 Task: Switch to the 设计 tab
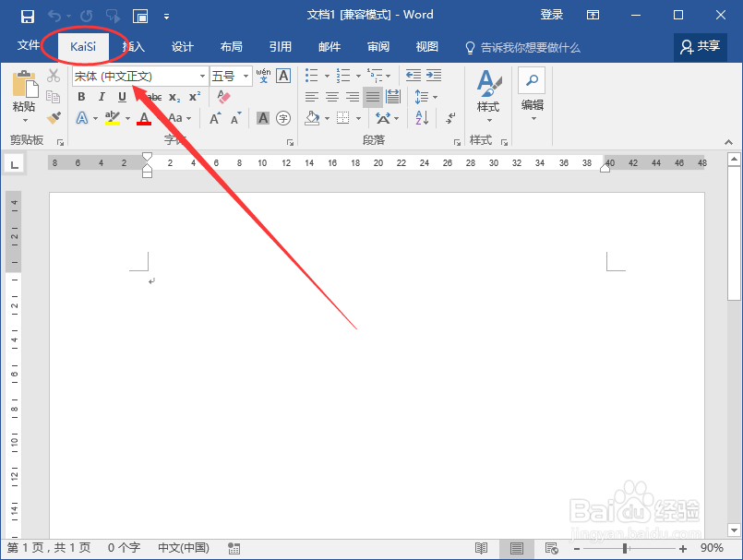(183, 47)
